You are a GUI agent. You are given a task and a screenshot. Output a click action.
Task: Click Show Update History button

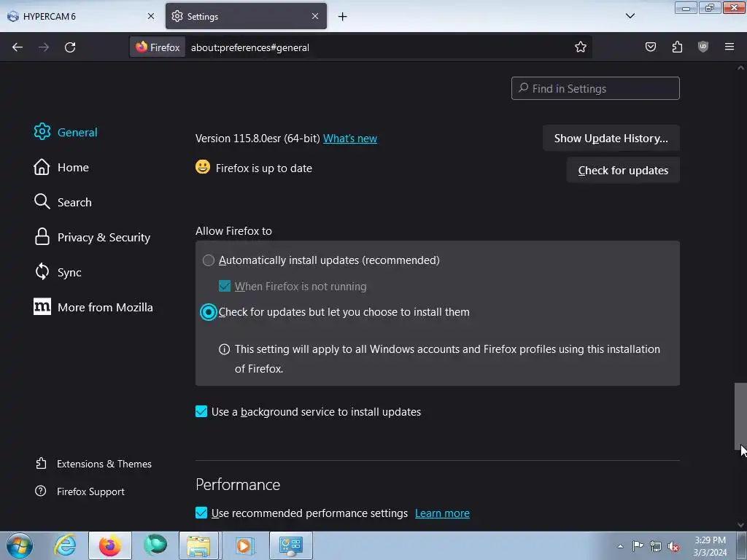611,138
